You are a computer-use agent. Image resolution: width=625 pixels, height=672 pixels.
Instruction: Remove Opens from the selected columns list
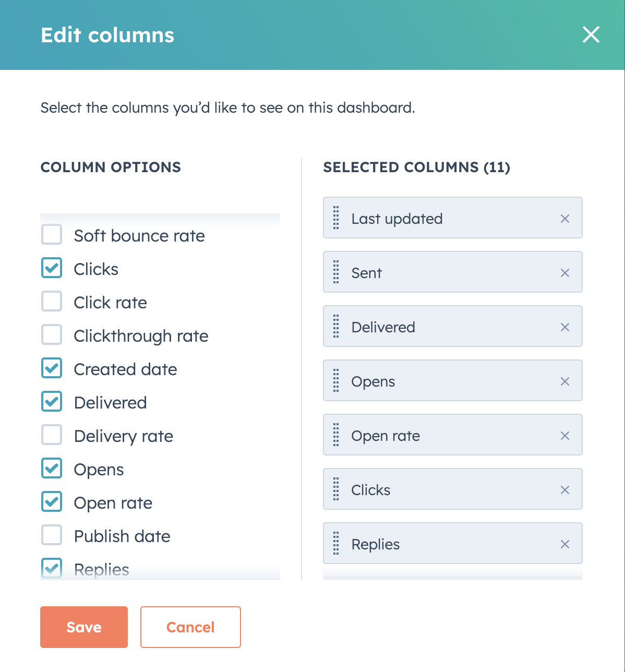point(564,381)
